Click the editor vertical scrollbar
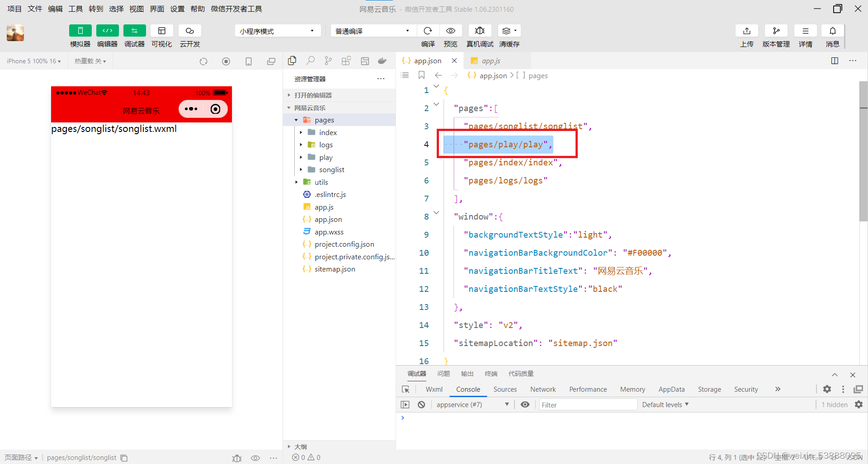 click(x=863, y=151)
